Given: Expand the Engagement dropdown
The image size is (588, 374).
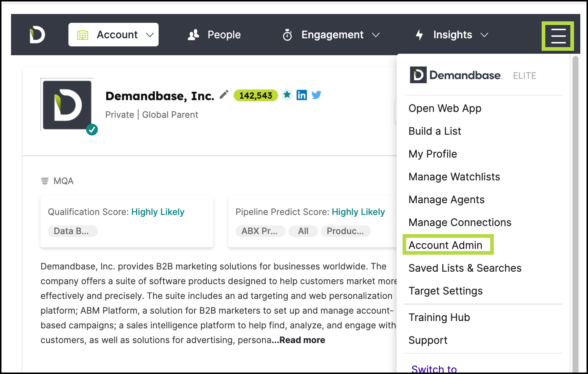Looking at the screenshot, I should coord(331,35).
